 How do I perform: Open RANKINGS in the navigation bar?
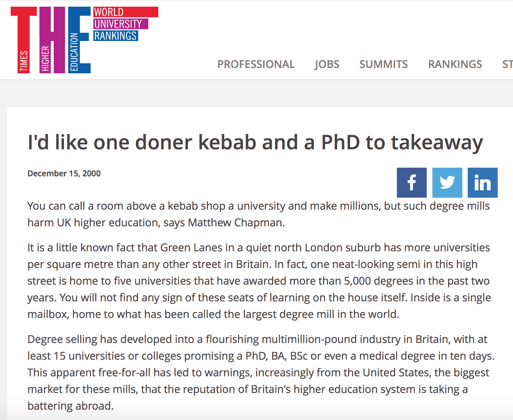455,64
